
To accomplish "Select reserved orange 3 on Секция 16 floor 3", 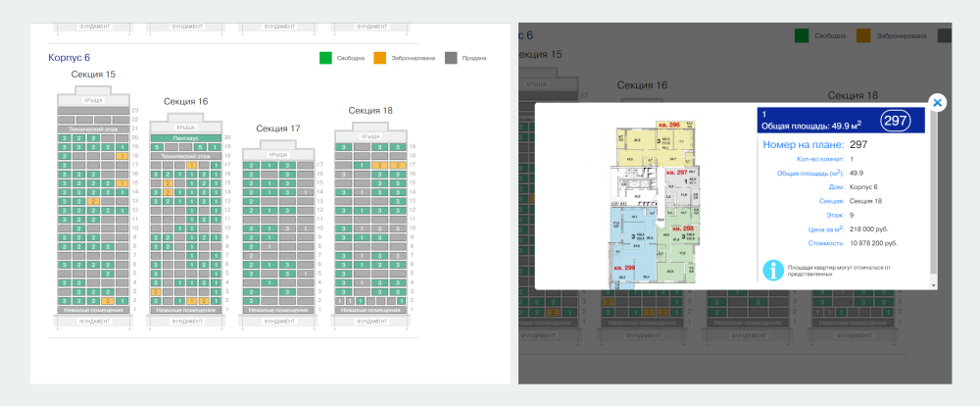I will pos(155,292).
